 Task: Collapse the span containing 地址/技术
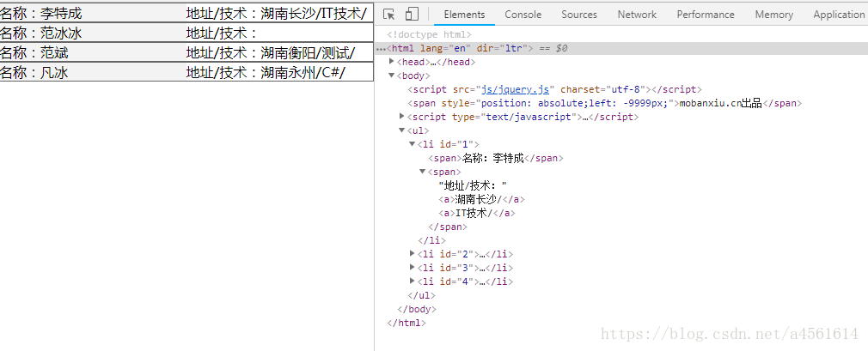422,172
